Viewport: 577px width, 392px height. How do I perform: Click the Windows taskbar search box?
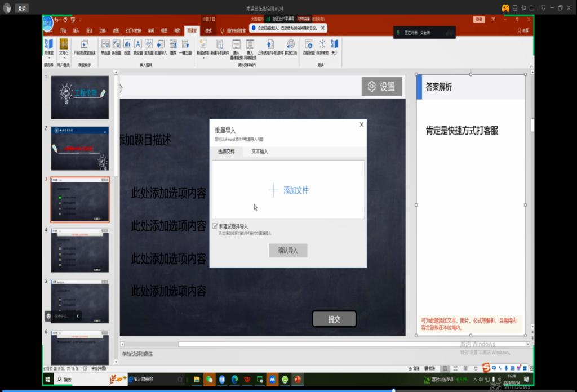click(90, 380)
